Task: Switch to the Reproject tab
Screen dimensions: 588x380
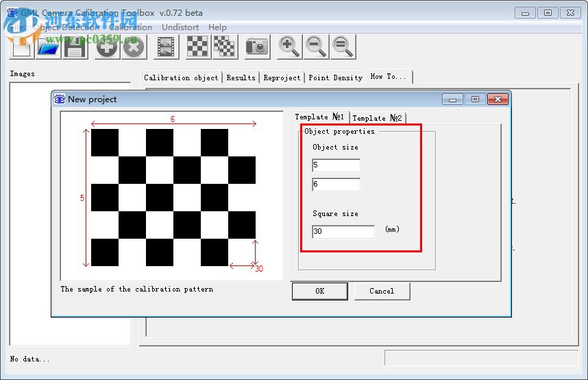Action: point(282,78)
